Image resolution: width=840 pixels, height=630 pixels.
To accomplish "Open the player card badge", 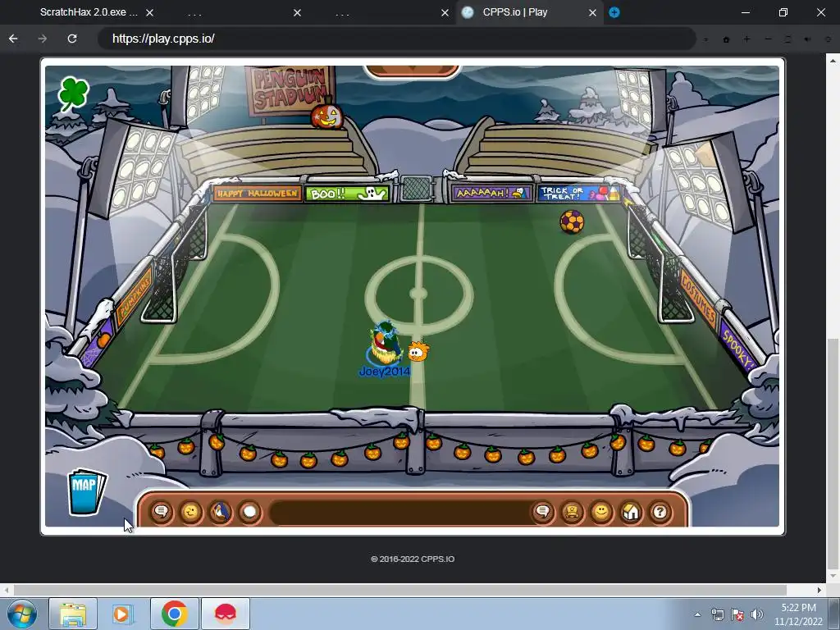I will point(572,512).
